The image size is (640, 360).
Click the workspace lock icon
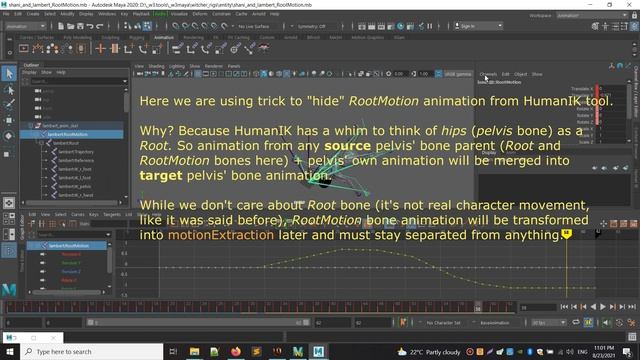click(x=634, y=15)
